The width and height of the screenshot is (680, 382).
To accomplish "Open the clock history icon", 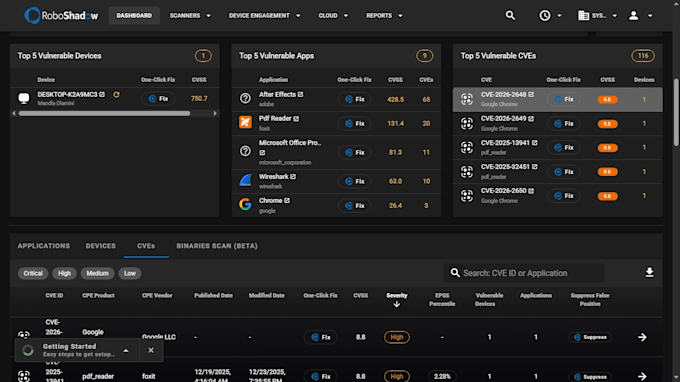I will tap(545, 16).
